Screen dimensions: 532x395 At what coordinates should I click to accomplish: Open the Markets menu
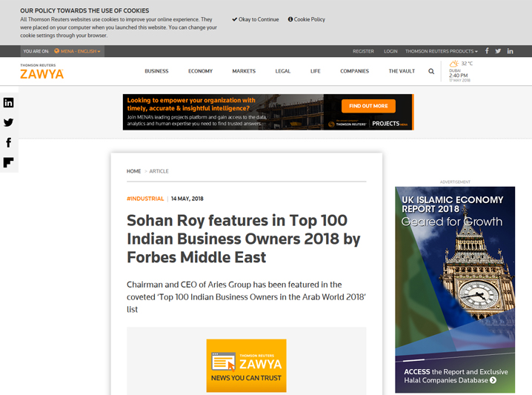point(244,71)
